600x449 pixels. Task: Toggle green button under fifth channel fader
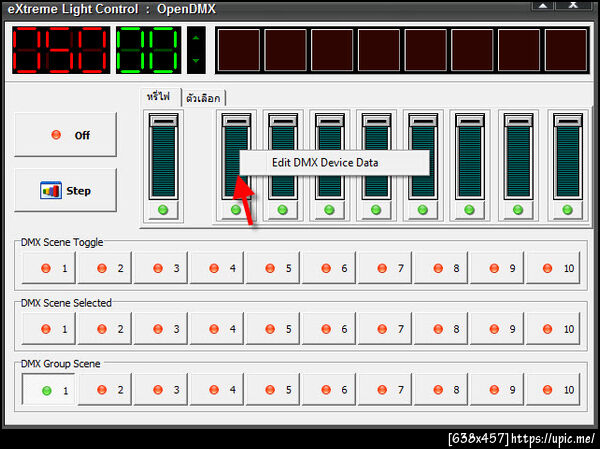click(423, 210)
